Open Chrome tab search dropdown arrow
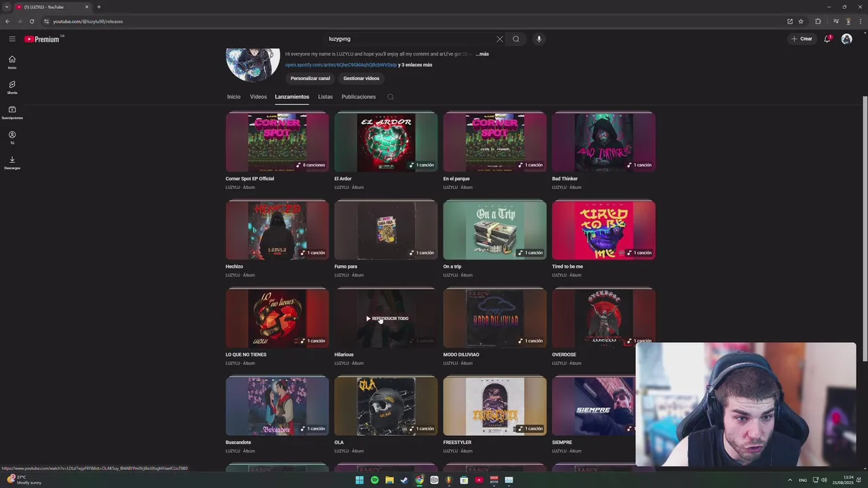The height and width of the screenshot is (488, 868). (x=7, y=7)
